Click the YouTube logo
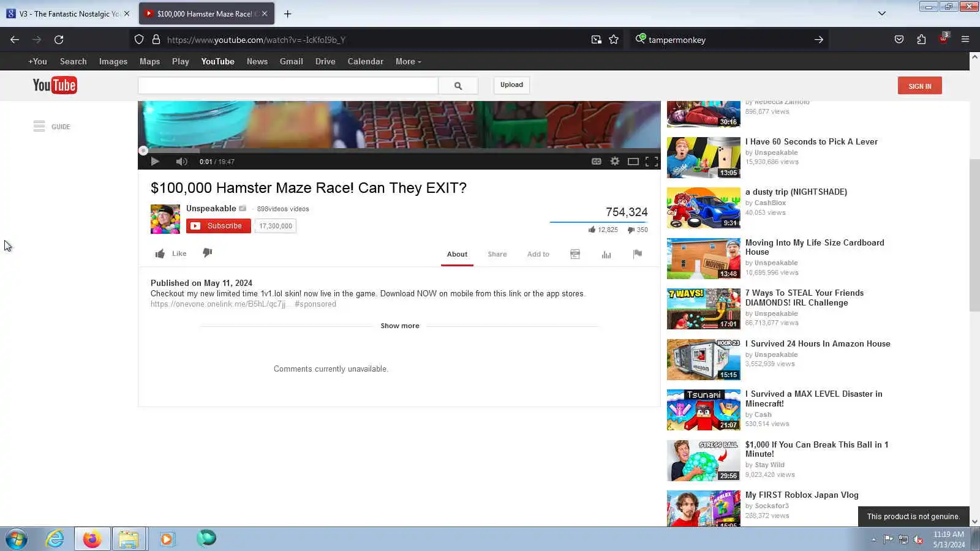The width and height of the screenshot is (980, 551). tap(55, 85)
